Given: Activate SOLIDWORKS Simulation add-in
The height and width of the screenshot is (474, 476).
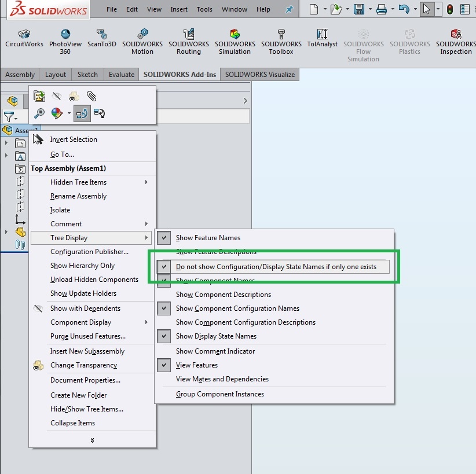Looking at the screenshot, I should click(235, 42).
